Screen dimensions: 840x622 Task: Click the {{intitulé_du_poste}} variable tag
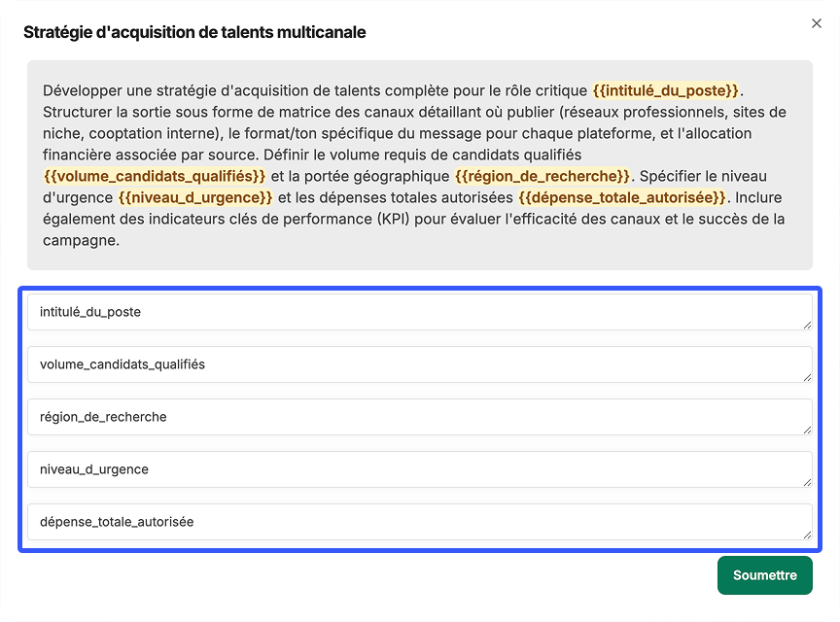pos(665,90)
